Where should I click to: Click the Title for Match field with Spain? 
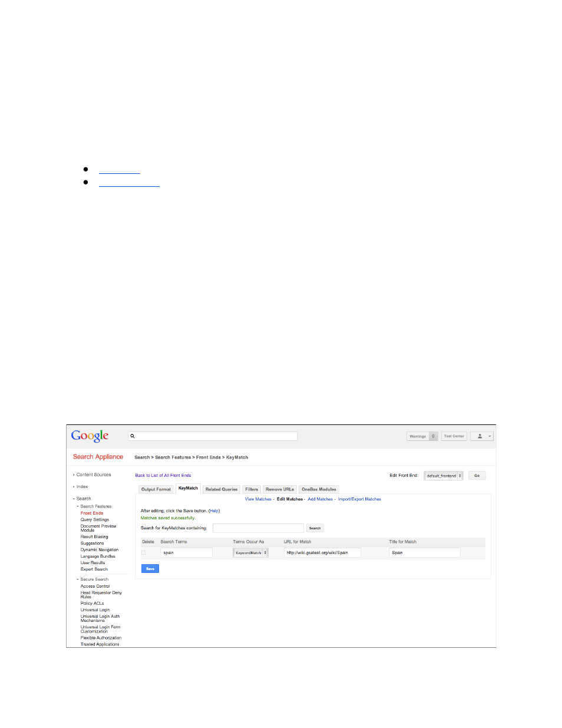[x=425, y=553]
